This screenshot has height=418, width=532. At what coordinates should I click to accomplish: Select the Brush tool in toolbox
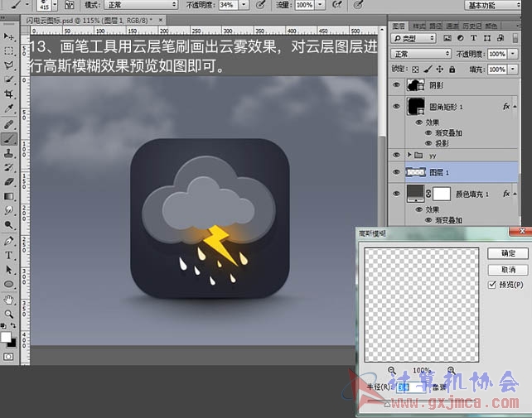pos(9,139)
